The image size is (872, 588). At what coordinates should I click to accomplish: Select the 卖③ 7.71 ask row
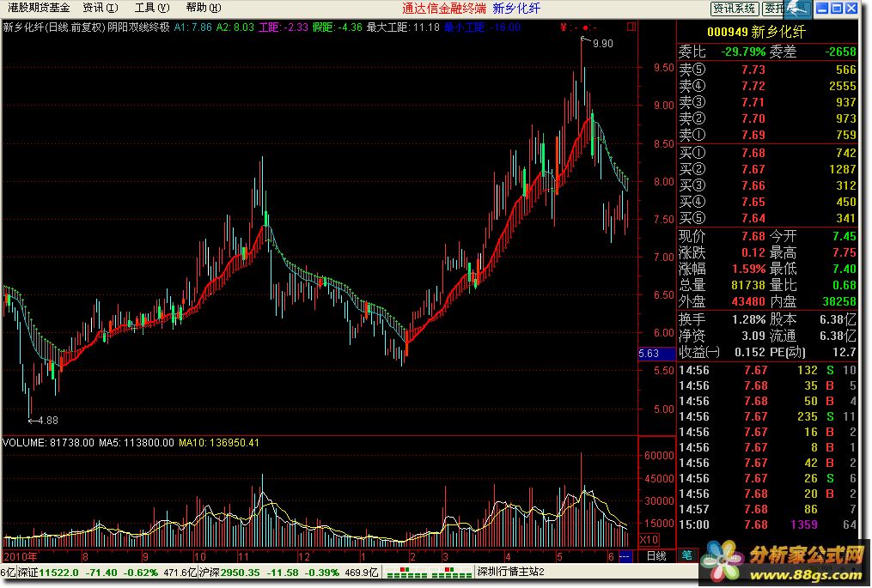pos(767,102)
